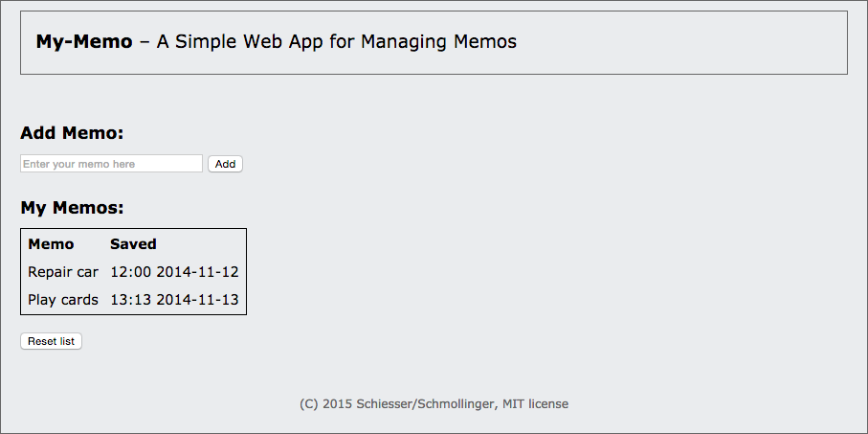The image size is (868, 434).
Task: Click the copyright footer text
Action: [434, 404]
